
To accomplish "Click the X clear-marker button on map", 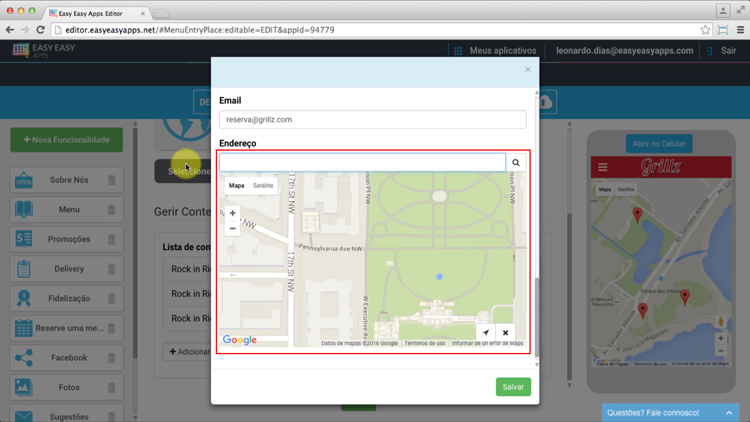I will (506, 333).
